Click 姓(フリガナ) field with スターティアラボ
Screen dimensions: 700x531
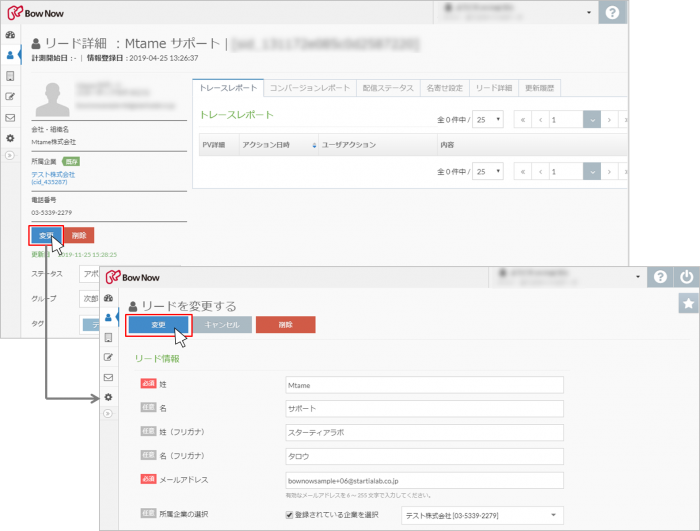[x=424, y=432]
